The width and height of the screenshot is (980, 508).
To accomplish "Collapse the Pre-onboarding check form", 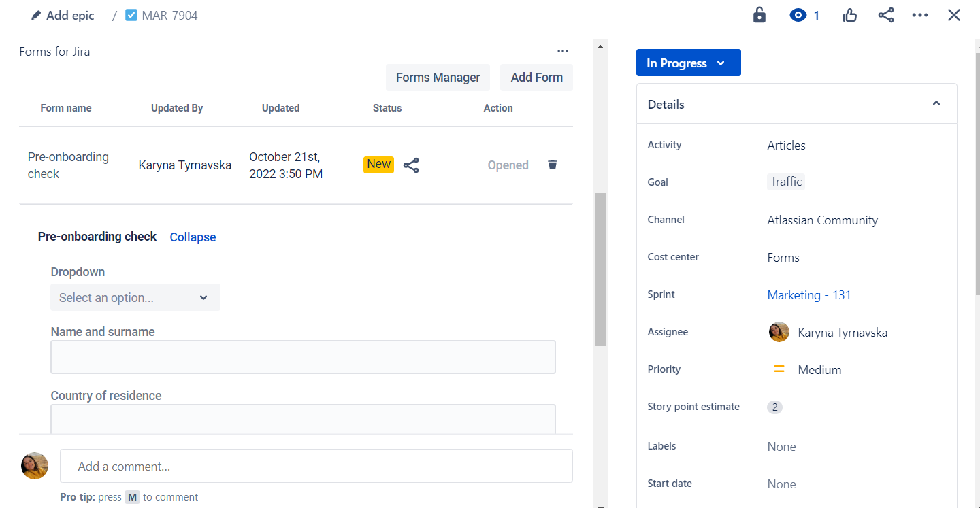I will (x=193, y=237).
